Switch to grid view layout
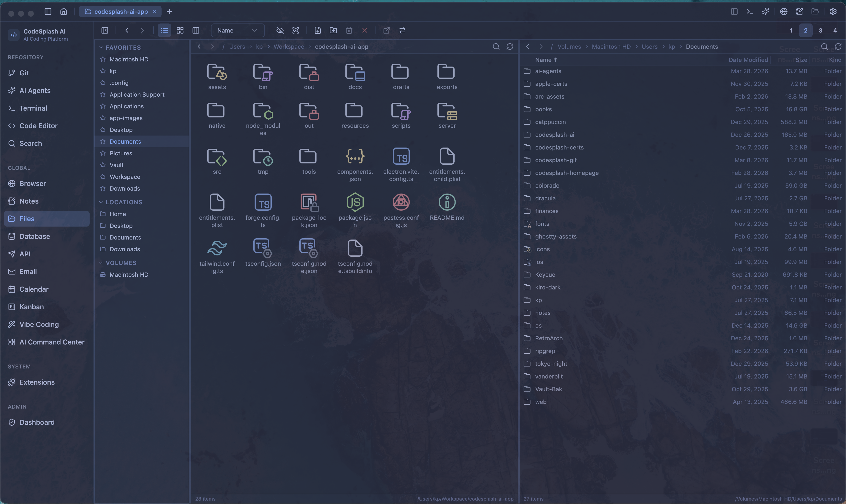This screenshot has width=846, height=504. 180,30
